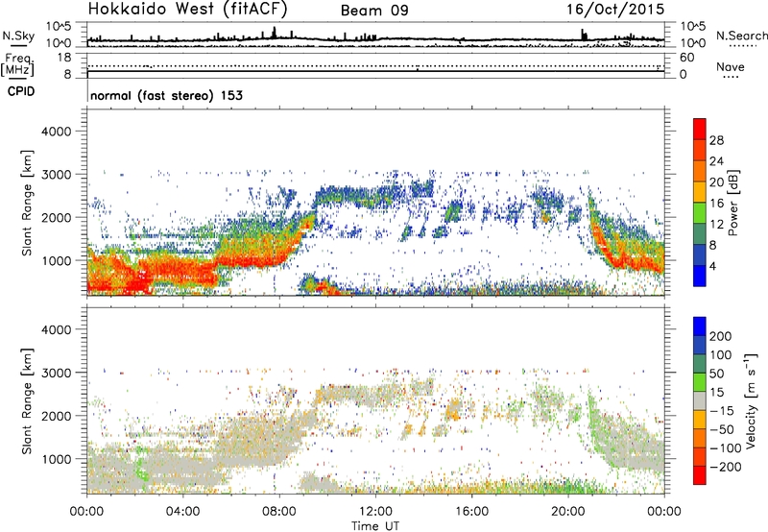Click the "-50" value on the Velocity colorbar
This screenshot has height=532, width=768.
click(x=722, y=429)
